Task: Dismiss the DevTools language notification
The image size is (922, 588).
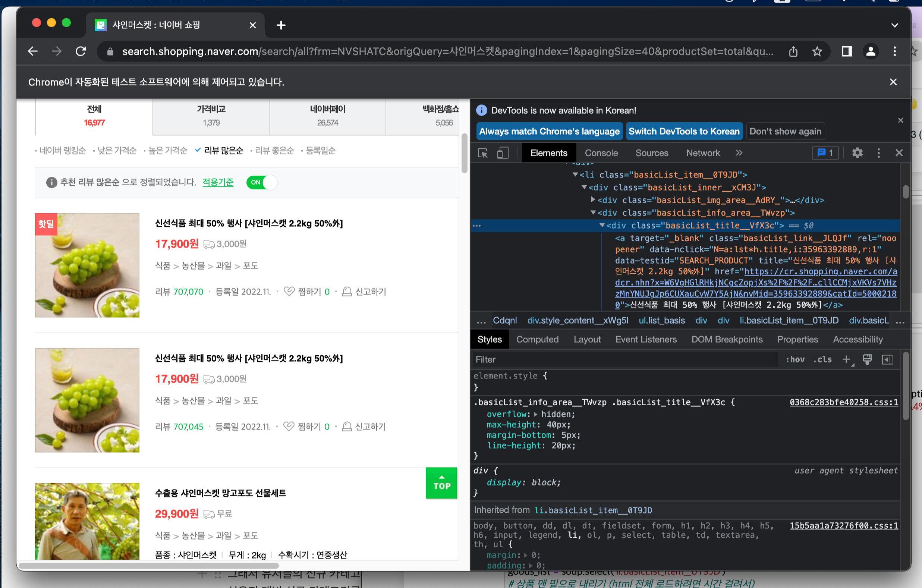Action: [x=900, y=120]
